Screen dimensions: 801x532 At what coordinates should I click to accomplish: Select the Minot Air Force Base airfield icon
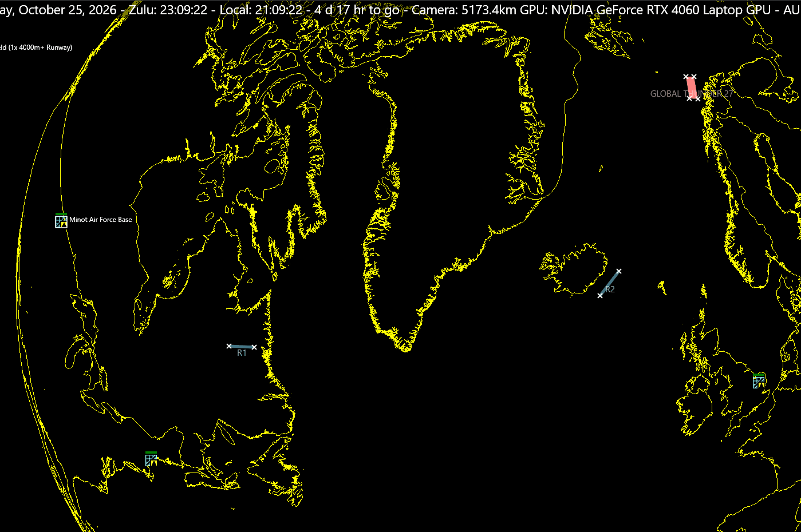coord(61,220)
